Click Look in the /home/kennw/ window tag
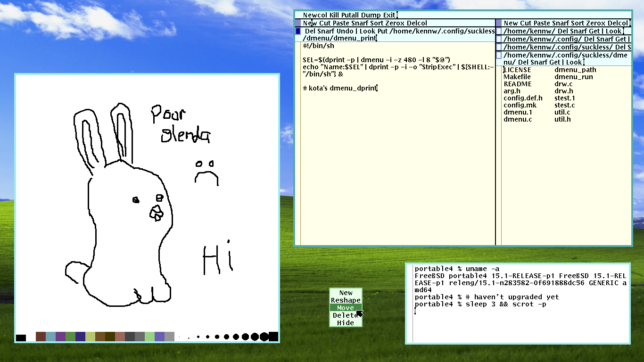This screenshot has width=644, height=362. [x=614, y=31]
